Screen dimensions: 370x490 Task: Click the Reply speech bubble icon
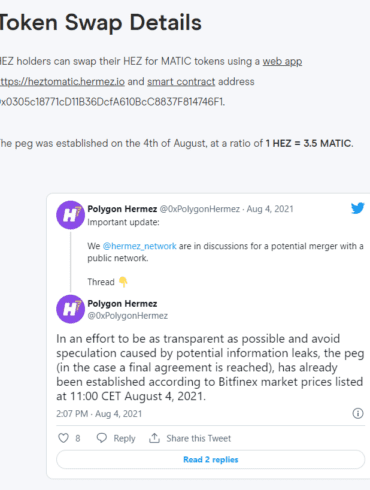(102, 438)
